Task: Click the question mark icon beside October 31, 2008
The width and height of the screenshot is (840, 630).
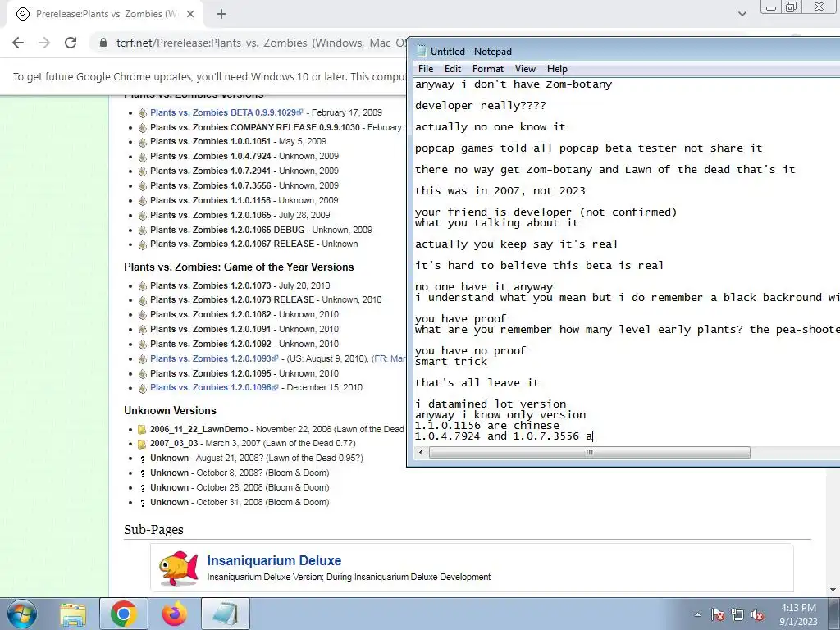Action: coord(143,503)
